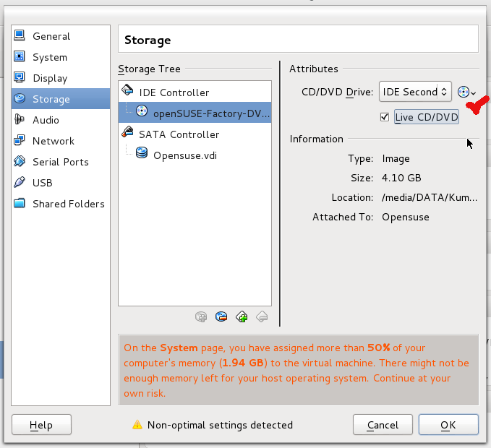Open the virtual CD/DVD disk chooser menu

point(466,92)
